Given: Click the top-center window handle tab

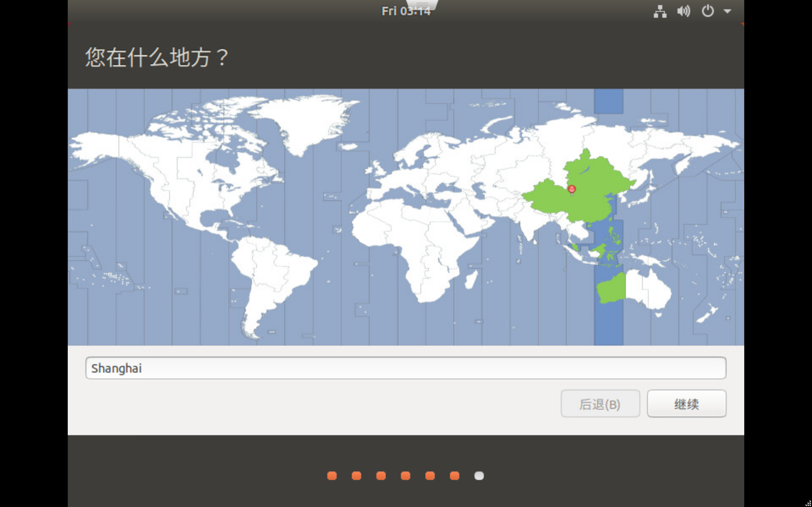Looking at the screenshot, I should tap(422, 4).
